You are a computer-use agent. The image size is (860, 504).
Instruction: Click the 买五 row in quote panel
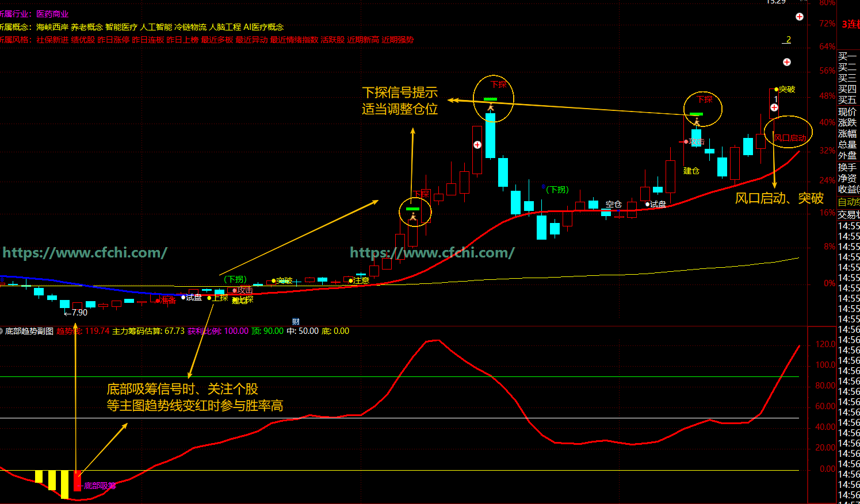(x=847, y=100)
